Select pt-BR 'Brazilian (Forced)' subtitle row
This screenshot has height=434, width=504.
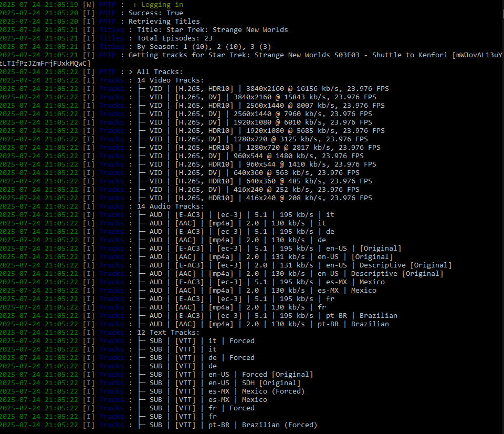pyautogui.click(x=227, y=425)
